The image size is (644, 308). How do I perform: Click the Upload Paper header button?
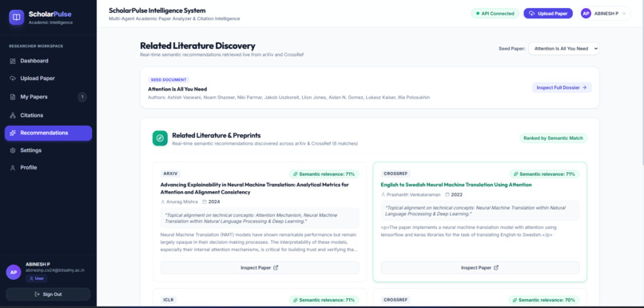click(548, 14)
